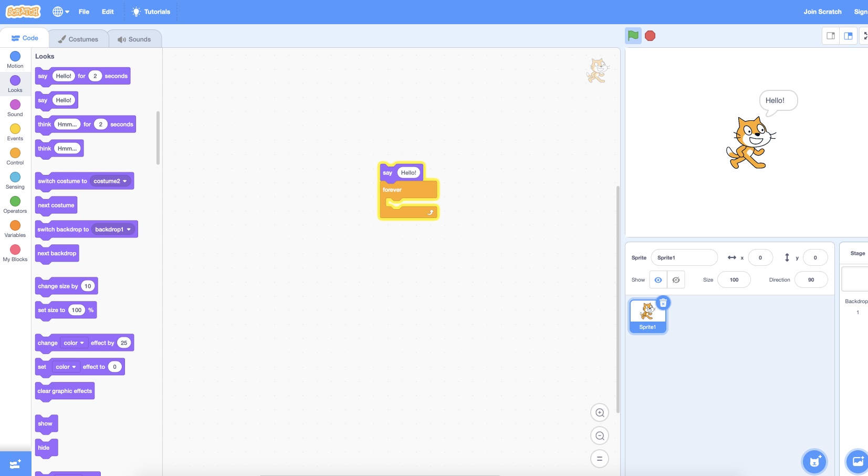Click the 25 value in change effect block

pyautogui.click(x=124, y=343)
